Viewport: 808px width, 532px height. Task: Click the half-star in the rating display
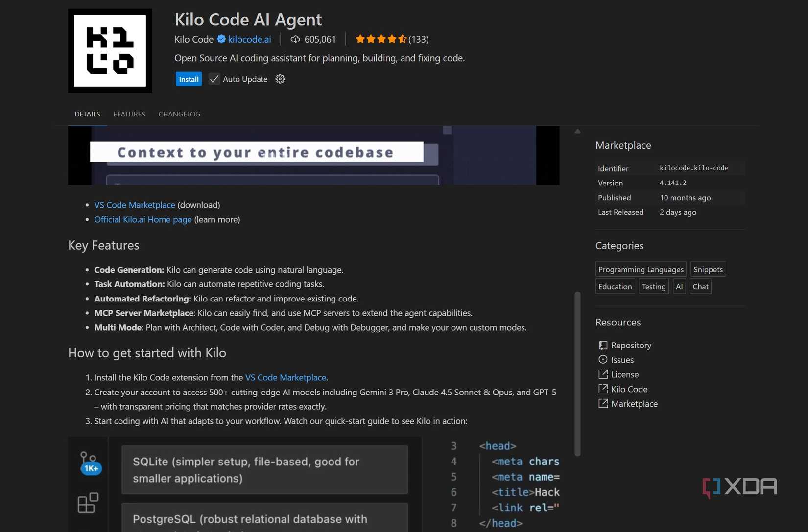point(403,38)
